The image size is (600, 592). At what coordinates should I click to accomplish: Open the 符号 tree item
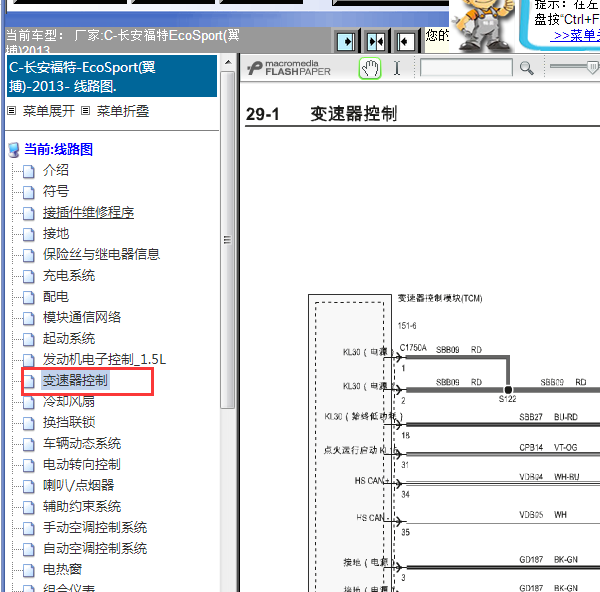coord(56,191)
